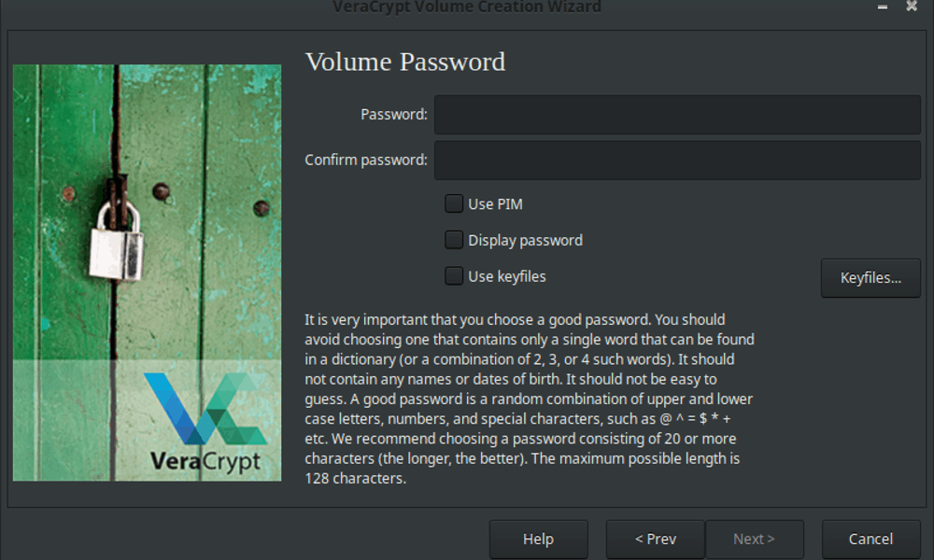Minimize the Volume Creation Wizard window
This screenshot has height=560, width=934.
pyautogui.click(x=883, y=7)
